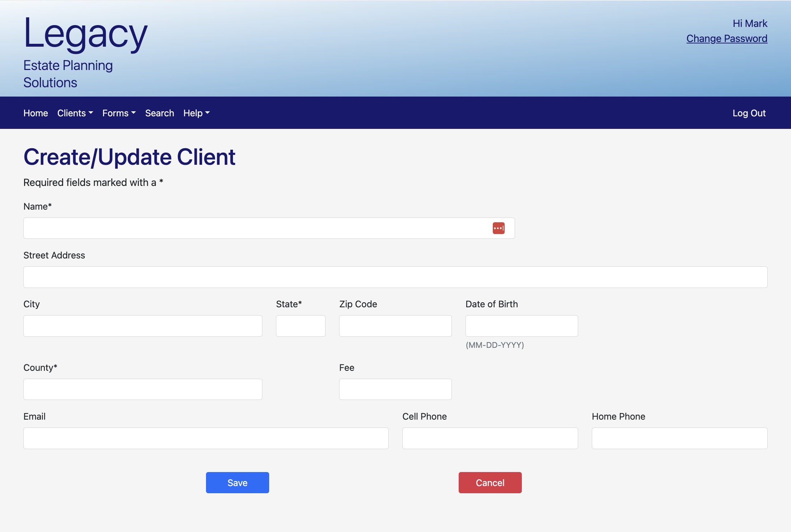Open the Help dropdown menu
Image resolution: width=791 pixels, height=532 pixels.
(196, 113)
